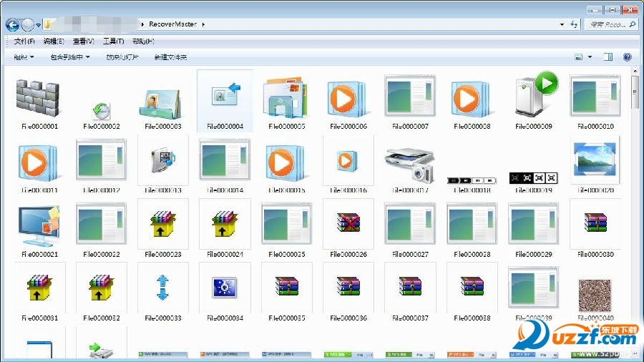
Task: Open recent locations dropdown next to navigation arrows
Action: click(38, 26)
